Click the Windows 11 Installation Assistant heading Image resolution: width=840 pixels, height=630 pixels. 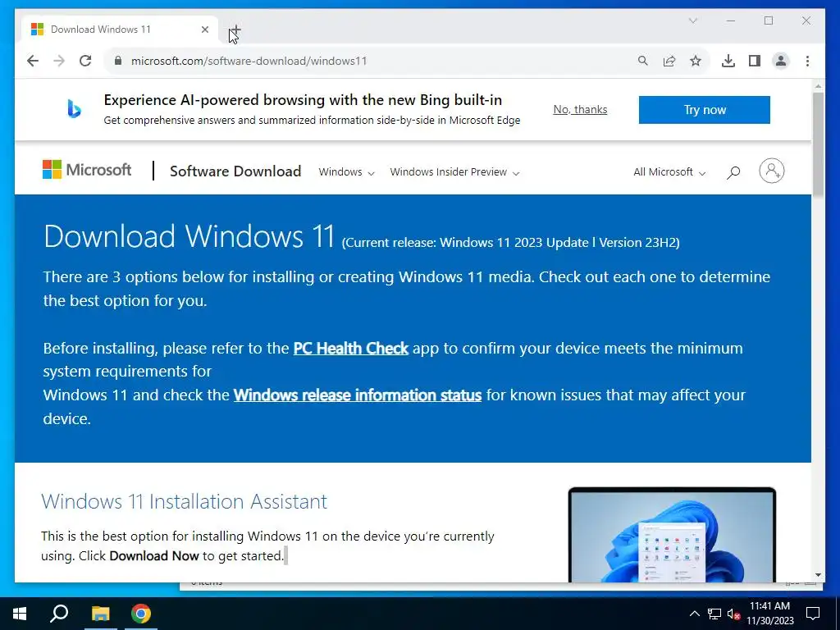tap(185, 501)
